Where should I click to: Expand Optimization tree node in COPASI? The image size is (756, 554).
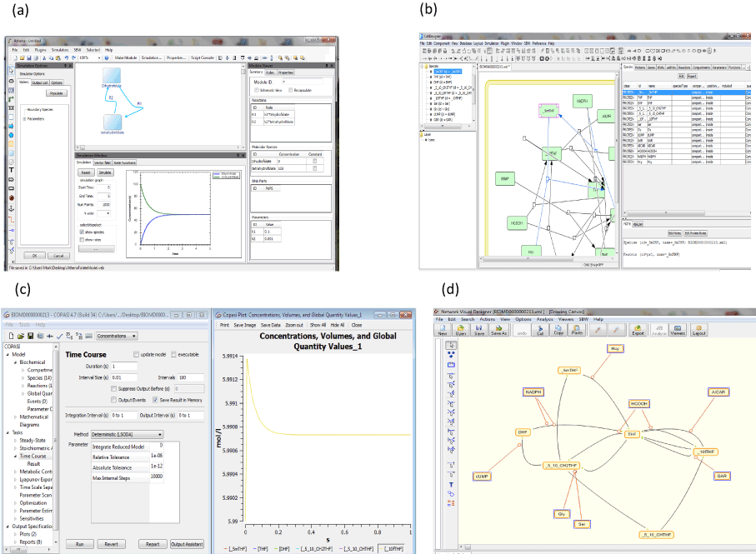coord(16,503)
